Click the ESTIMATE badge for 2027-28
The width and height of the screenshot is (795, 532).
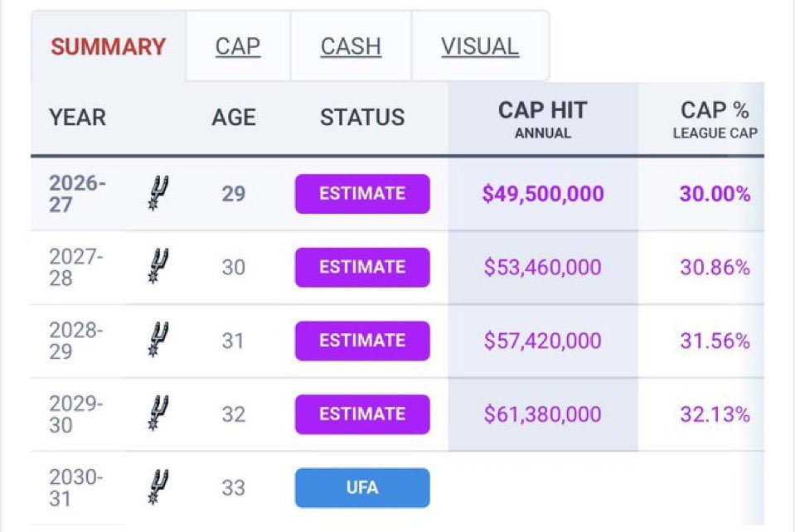click(362, 267)
